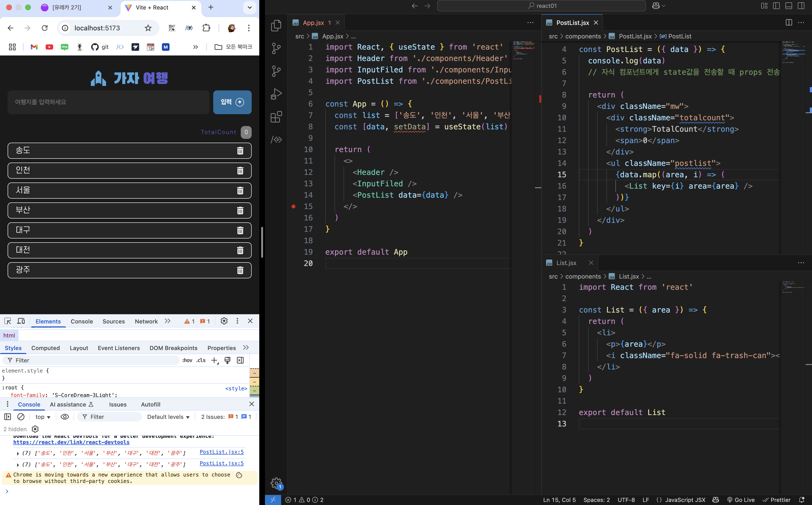
Task: Expand hidden bookmarks chevron in Chrome
Action: tap(195, 47)
